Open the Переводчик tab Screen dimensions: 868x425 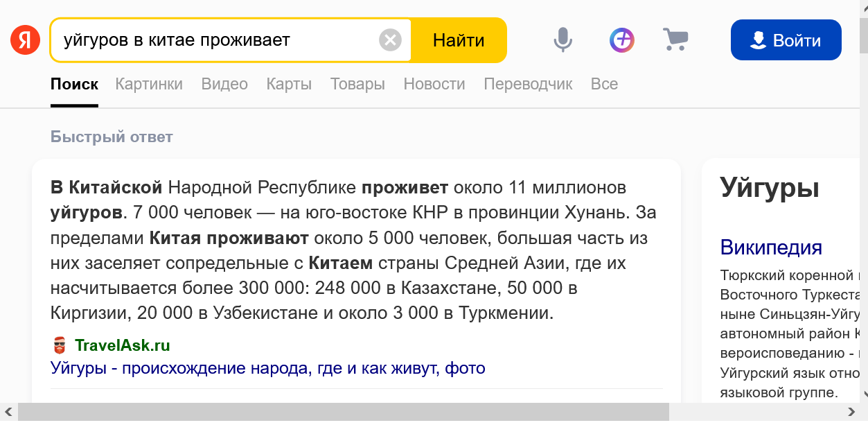[x=528, y=84]
